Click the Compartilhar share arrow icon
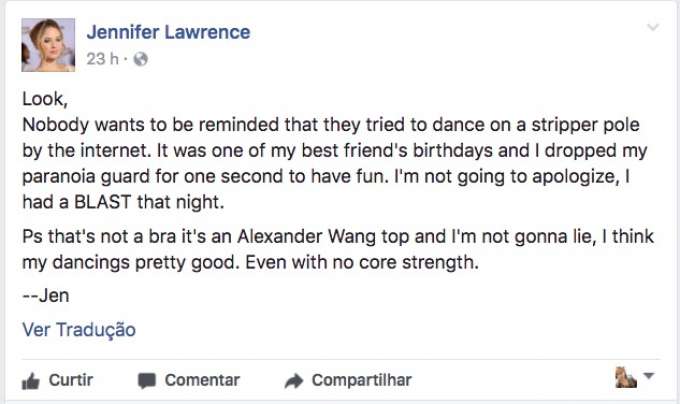 point(294,380)
